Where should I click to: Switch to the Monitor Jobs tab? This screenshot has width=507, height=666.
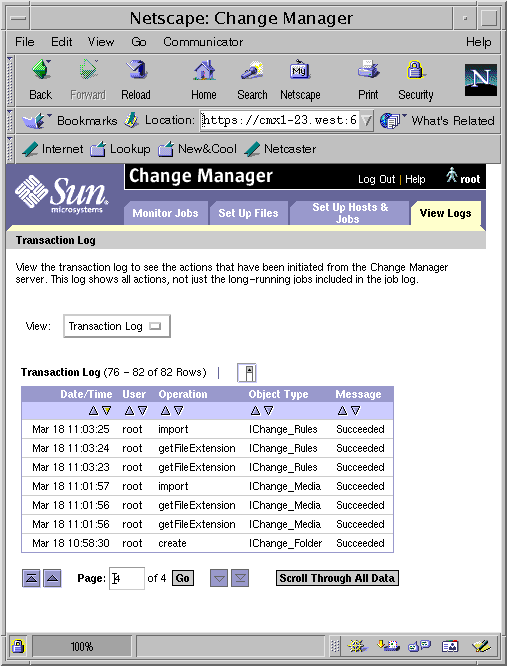click(x=165, y=213)
